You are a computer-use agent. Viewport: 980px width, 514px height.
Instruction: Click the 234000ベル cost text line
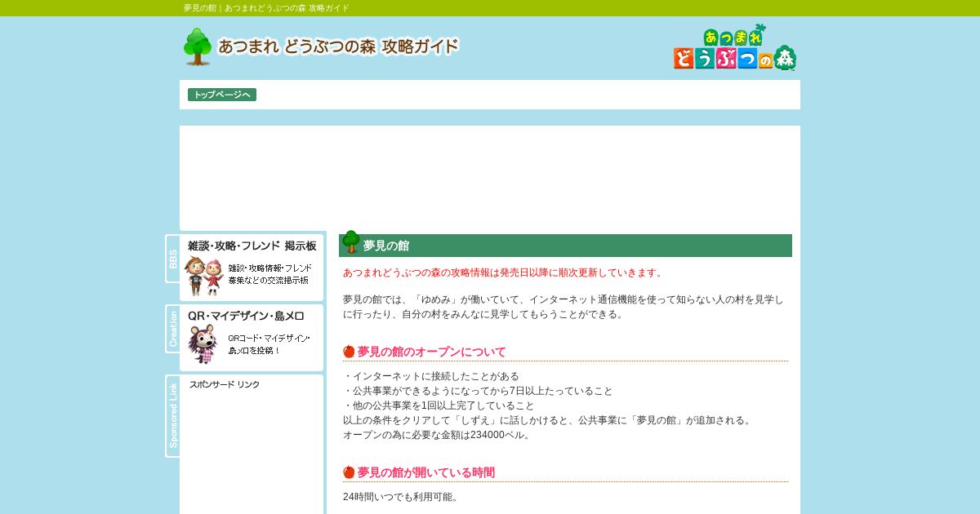439,435
